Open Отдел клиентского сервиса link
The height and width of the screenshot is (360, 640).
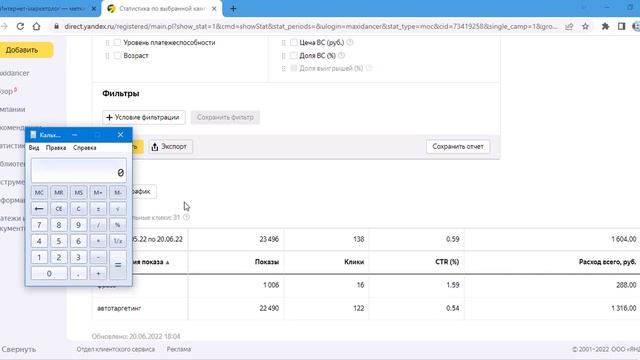[116, 349]
